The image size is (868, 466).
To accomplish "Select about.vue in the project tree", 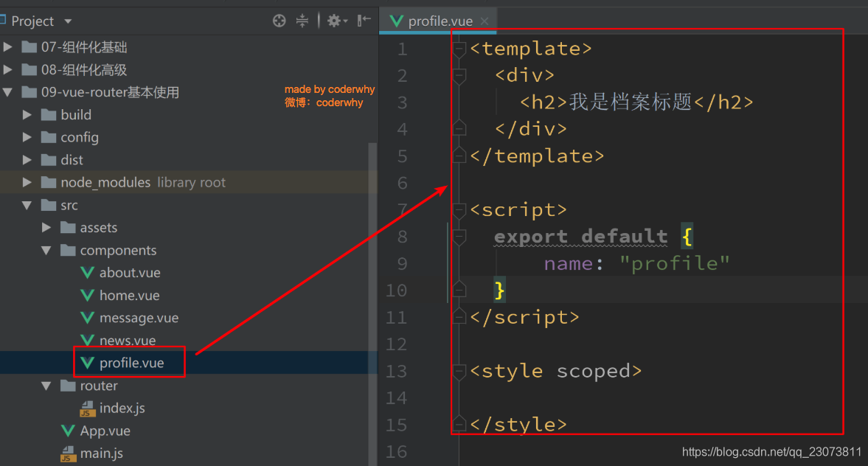I will click(130, 273).
